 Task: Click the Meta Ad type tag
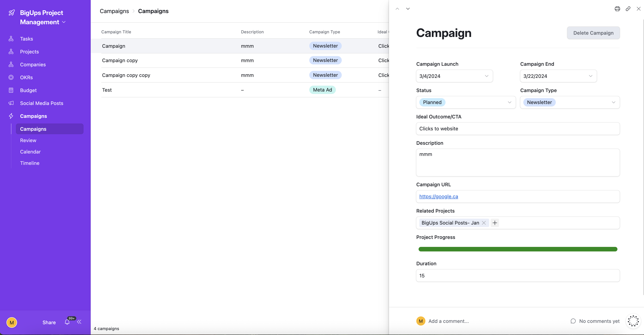coord(323,90)
